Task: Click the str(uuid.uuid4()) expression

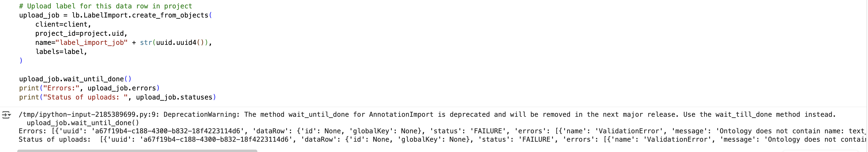Action: click(174, 43)
